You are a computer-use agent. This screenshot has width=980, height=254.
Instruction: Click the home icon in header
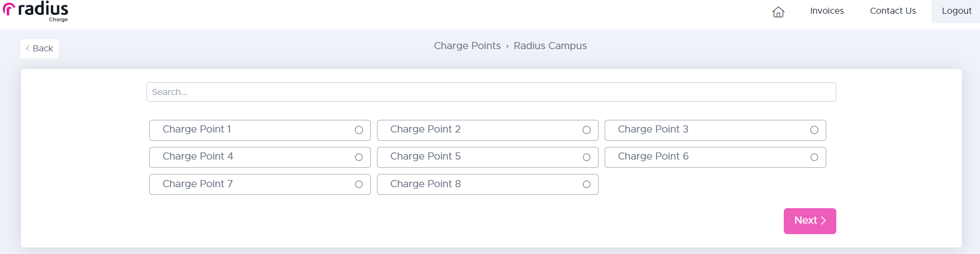click(778, 12)
